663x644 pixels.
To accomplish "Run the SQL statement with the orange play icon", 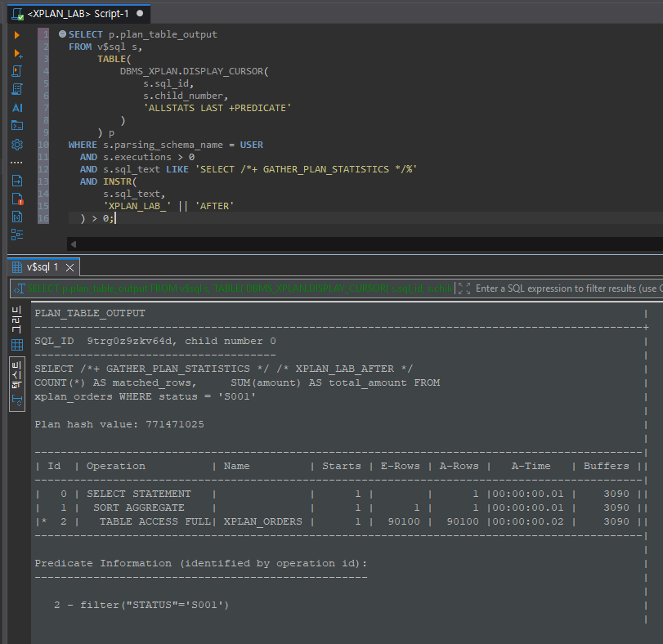I will click(x=17, y=35).
